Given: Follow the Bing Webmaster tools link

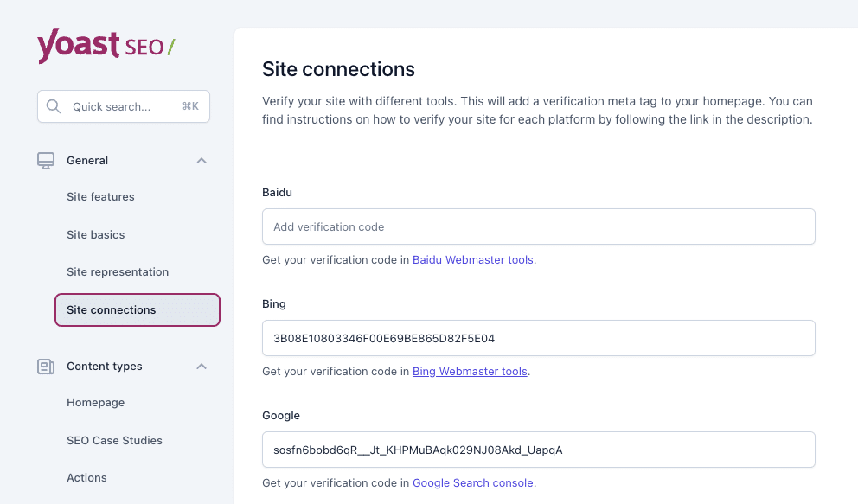Looking at the screenshot, I should click(470, 372).
